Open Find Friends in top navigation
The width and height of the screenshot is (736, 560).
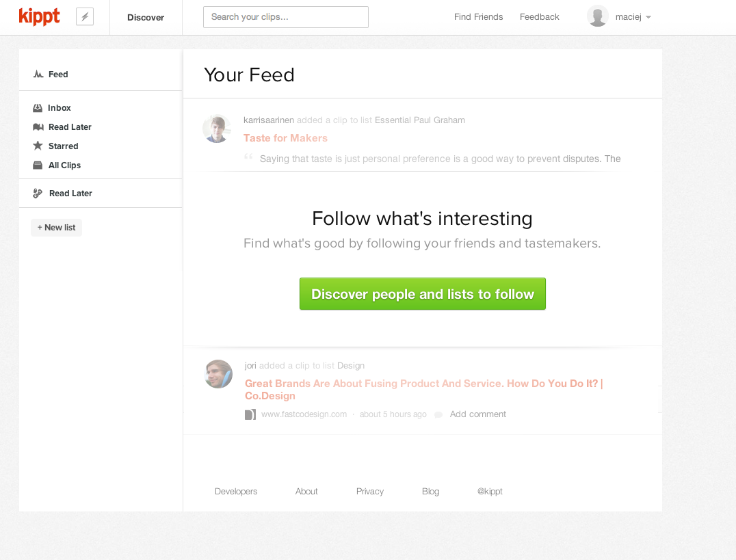478,17
